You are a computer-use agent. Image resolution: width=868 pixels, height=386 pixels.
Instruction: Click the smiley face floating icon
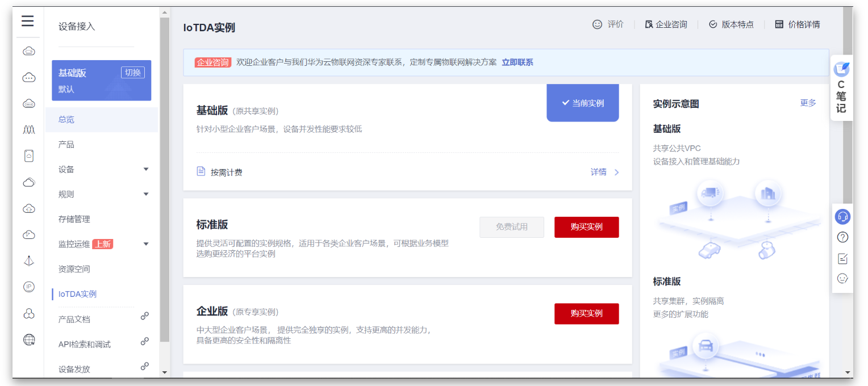843,279
